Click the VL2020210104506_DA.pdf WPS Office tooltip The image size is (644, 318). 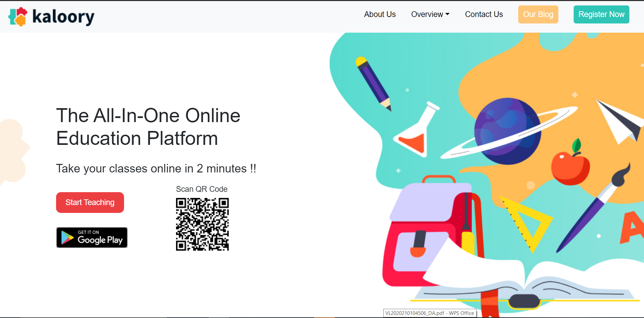click(x=430, y=313)
